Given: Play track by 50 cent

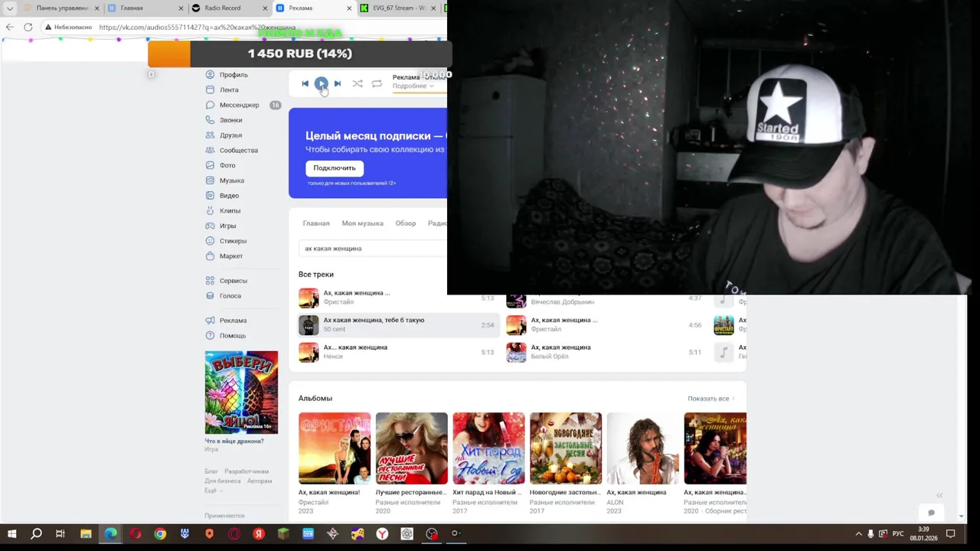Looking at the screenshot, I should 398,324.
